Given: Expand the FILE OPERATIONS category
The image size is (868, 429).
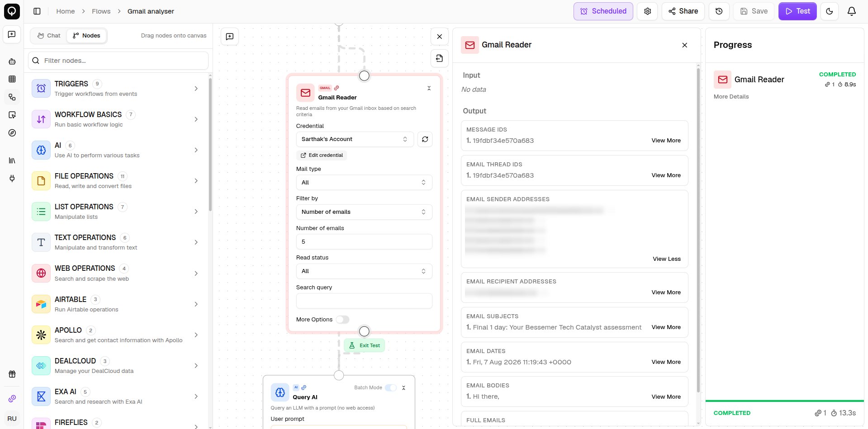Looking at the screenshot, I should click(x=196, y=181).
